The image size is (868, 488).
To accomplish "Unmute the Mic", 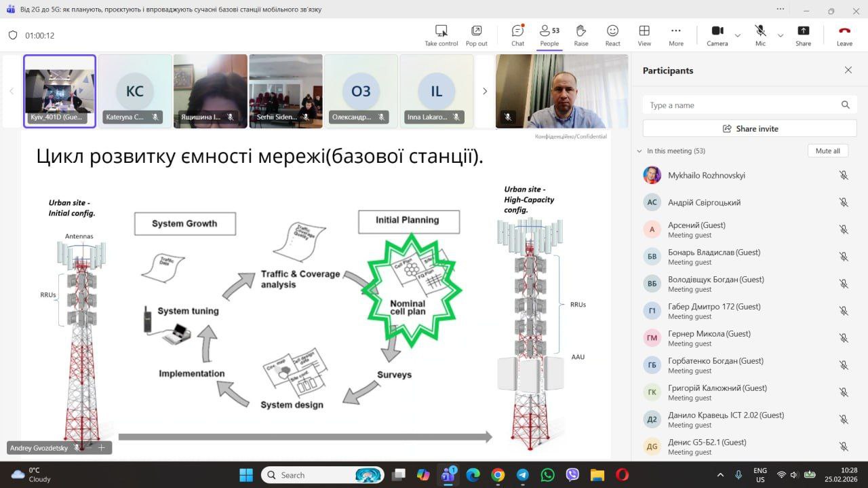I will [760, 35].
